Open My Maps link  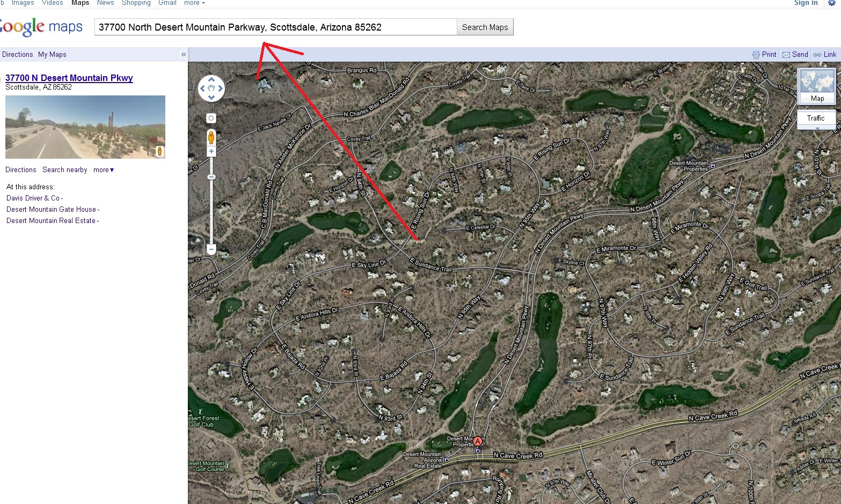pos(52,55)
